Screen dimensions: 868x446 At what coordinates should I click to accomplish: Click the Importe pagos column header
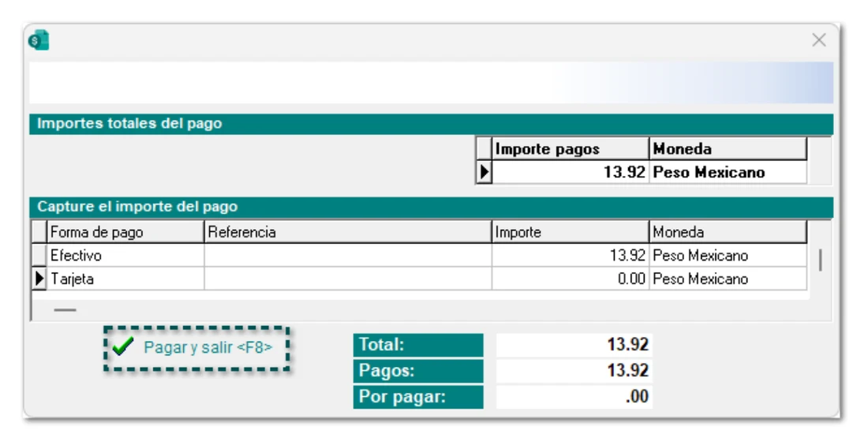tap(571, 149)
